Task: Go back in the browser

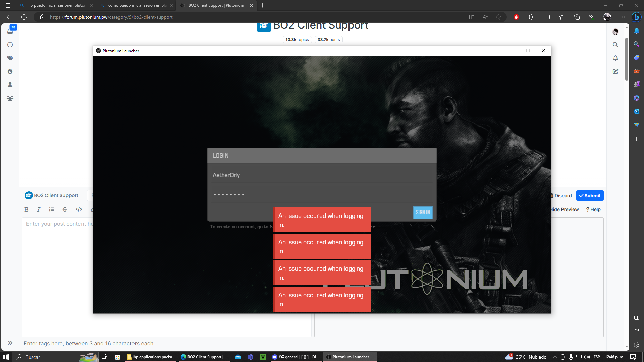Action: click(9, 17)
